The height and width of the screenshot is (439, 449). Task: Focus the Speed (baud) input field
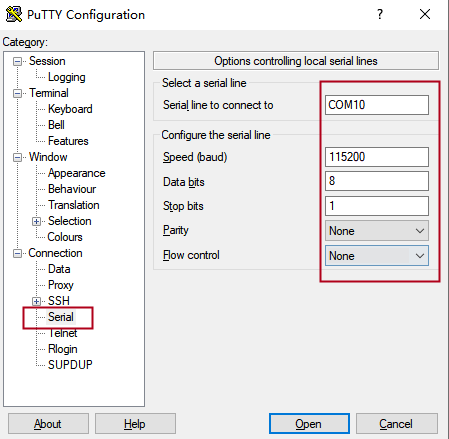click(377, 157)
